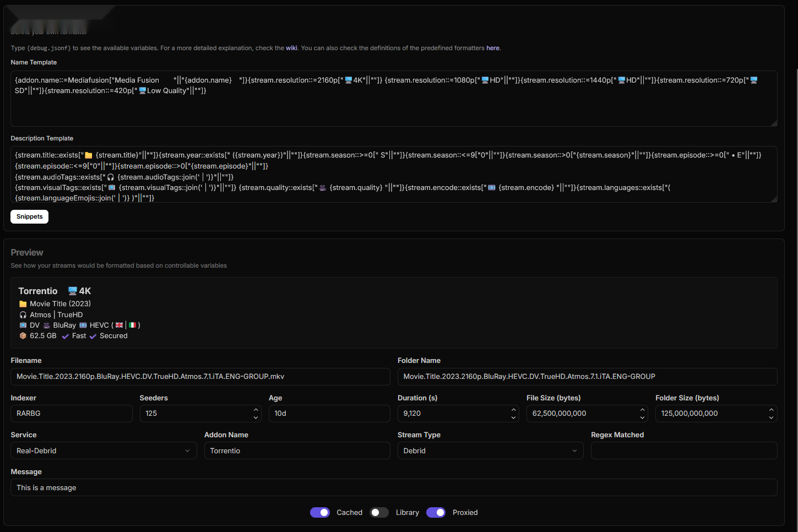Image resolution: width=798 pixels, height=532 pixels.
Task: Click the package icon beside 62.5 GB
Action: 23,336
